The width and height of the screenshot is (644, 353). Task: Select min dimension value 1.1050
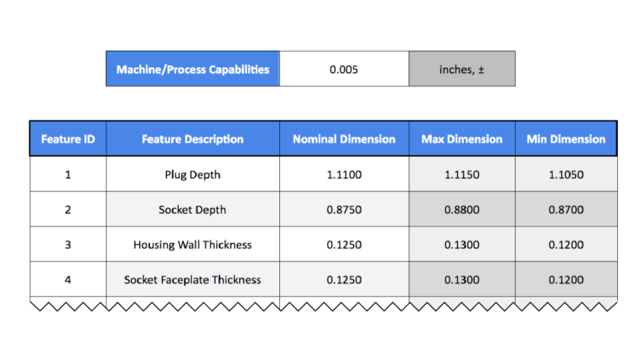pyautogui.click(x=566, y=175)
